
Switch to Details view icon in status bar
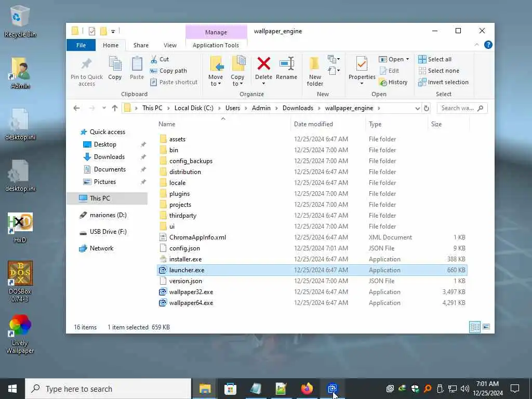475,327
